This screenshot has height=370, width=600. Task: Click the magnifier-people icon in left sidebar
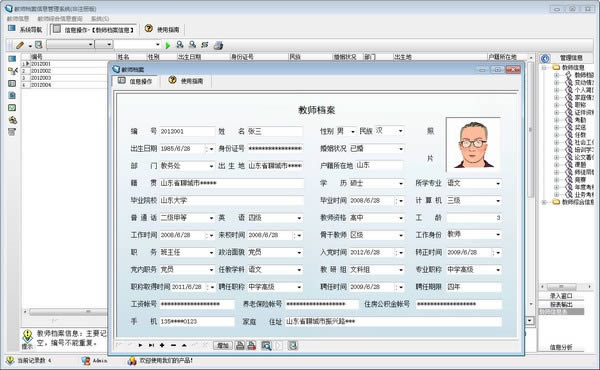coord(13,120)
